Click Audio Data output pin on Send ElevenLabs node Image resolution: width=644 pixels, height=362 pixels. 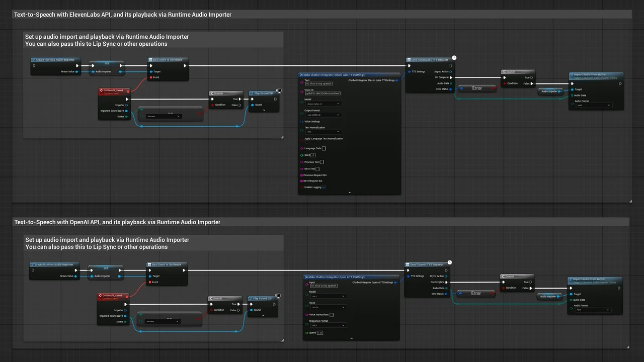[451, 83]
